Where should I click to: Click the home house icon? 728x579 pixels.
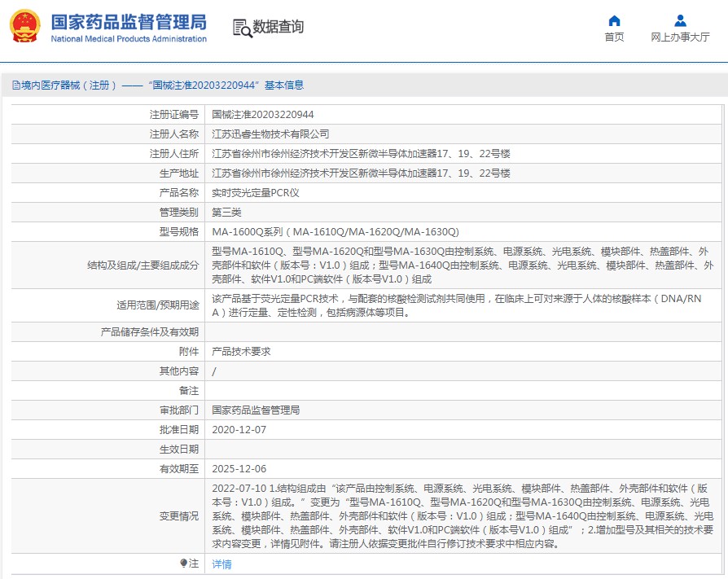pyautogui.click(x=614, y=20)
